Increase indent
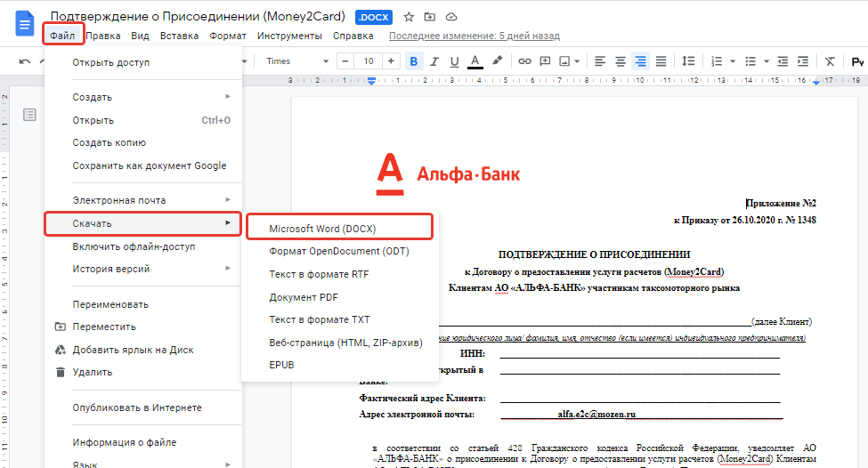 tap(803, 61)
